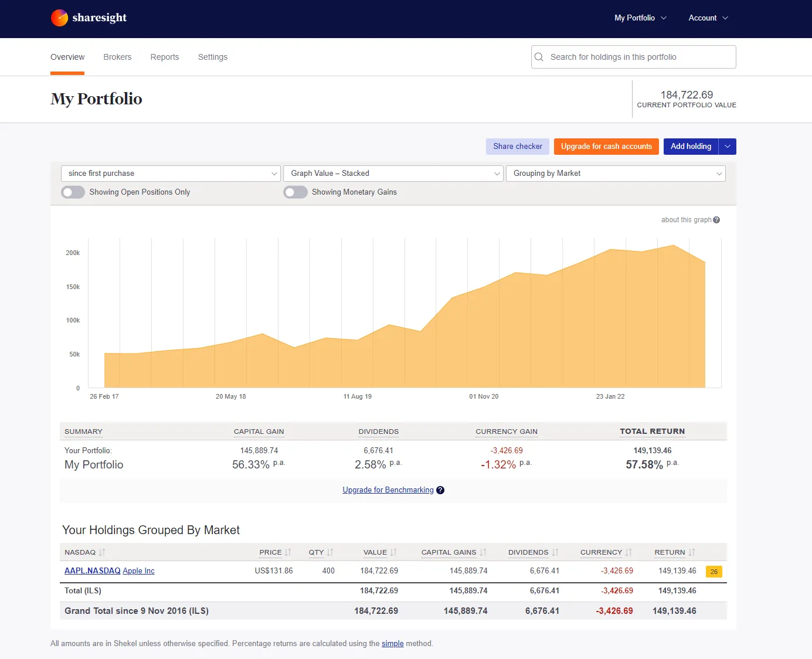Enable Showing Monetary Gains
Image resolution: width=812 pixels, height=659 pixels.
[x=295, y=192]
